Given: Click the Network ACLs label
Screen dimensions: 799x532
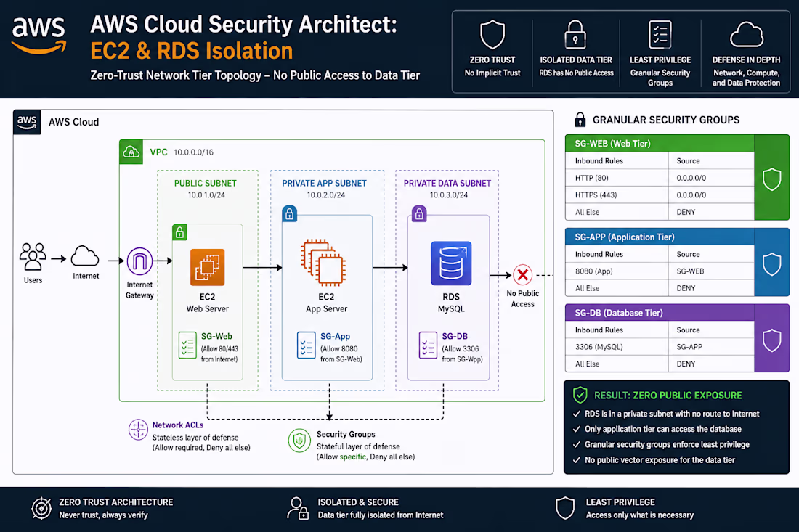Looking at the screenshot, I should [178, 425].
